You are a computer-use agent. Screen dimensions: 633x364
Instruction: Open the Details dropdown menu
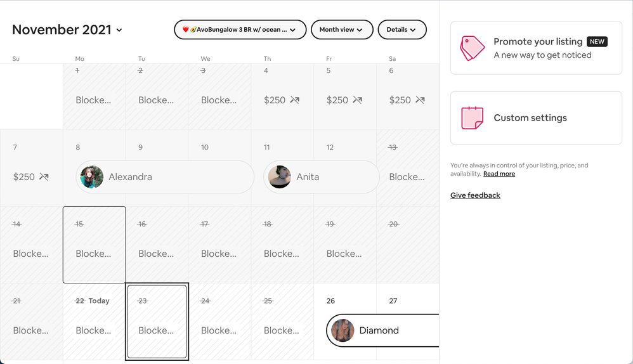tap(401, 30)
